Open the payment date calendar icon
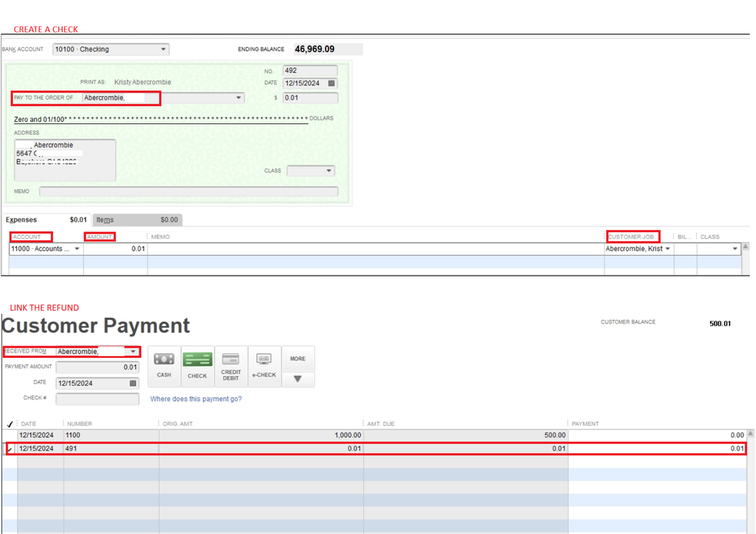 click(x=132, y=383)
